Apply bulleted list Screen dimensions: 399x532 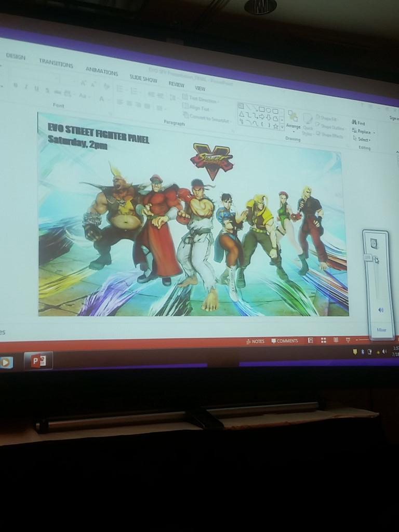click(x=121, y=89)
